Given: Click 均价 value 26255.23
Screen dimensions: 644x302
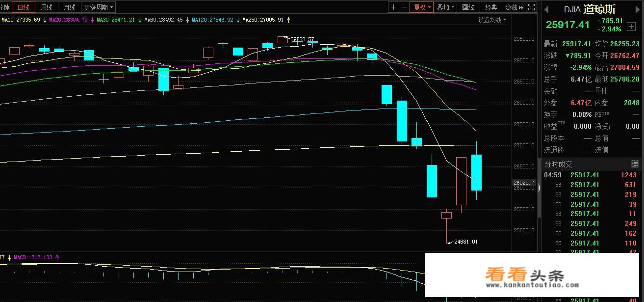Looking at the screenshot, I should click(625, 44).
